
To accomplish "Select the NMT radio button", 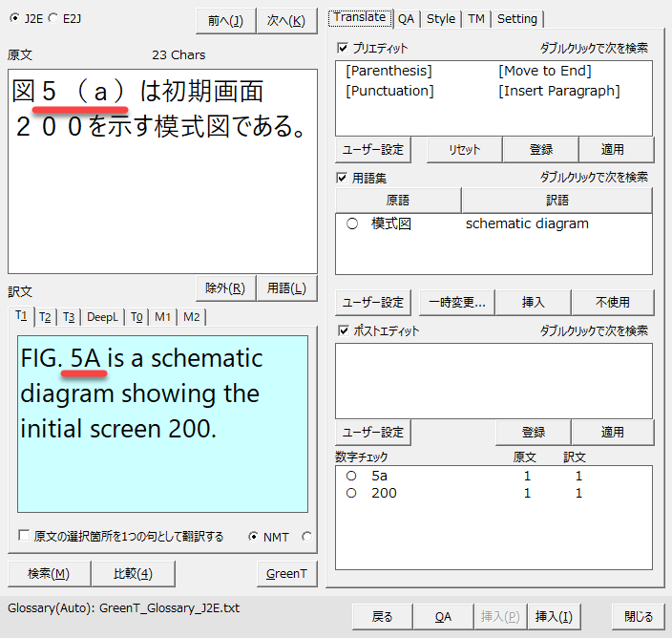I will click(253, 537).
